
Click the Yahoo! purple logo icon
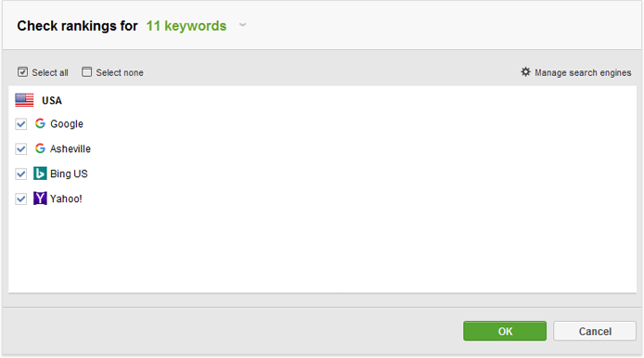click(40, 198)
